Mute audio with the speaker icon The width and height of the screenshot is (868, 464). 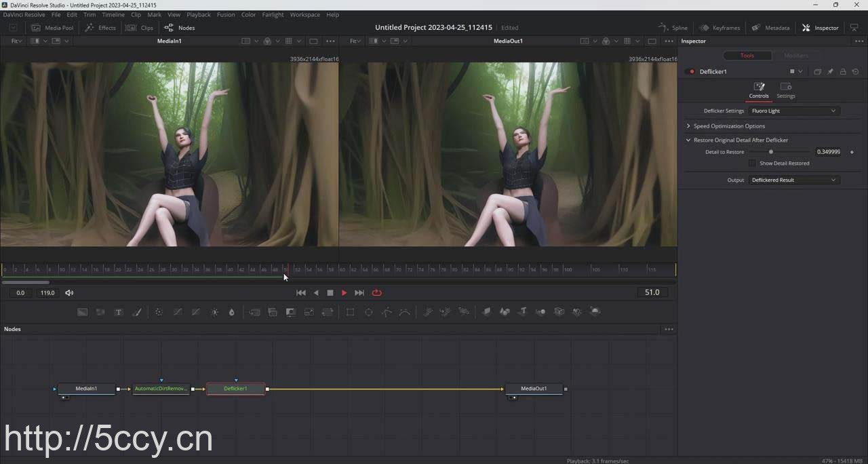point(69,293)
